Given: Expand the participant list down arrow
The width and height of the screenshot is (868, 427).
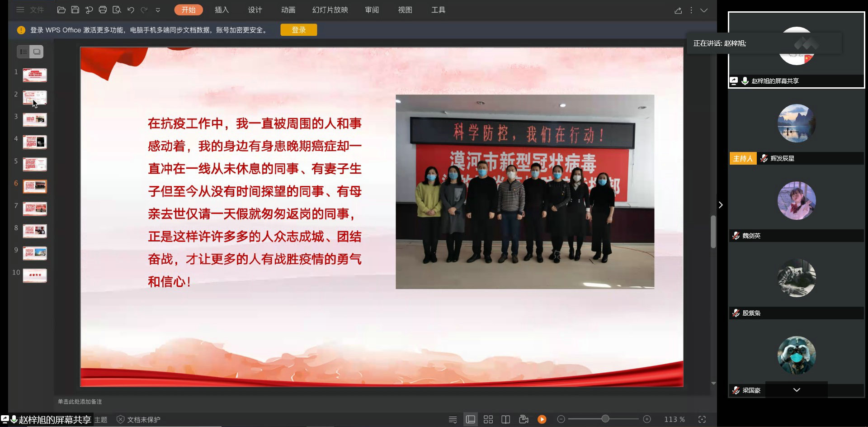Looking at the screenshot, I should [x=797, y=390].
